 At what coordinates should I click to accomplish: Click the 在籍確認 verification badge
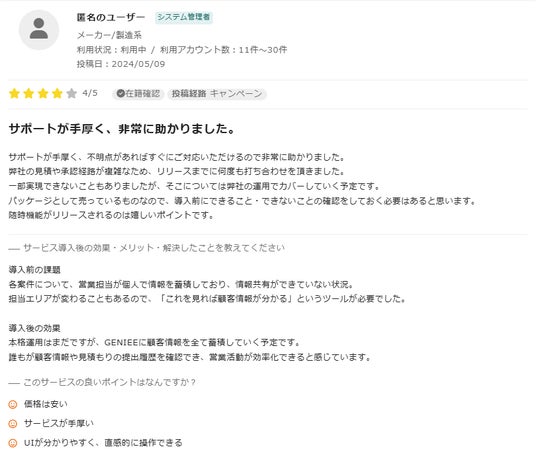point(138,94)
